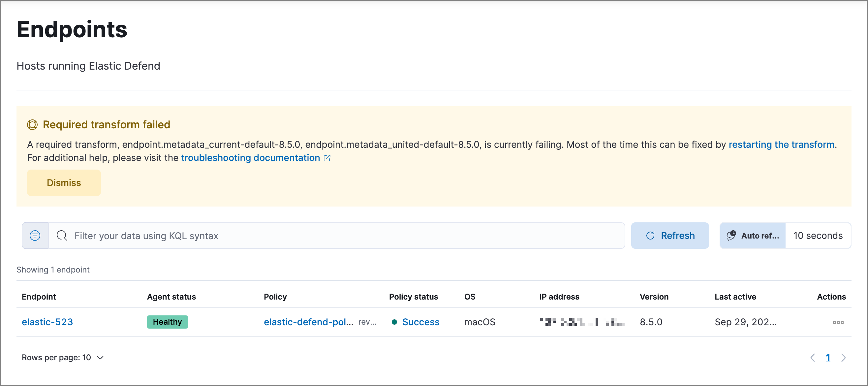This screenshot has height=386, width=868.
Task: Dismiss the Required transform failed warning
Action: point(64,182)
